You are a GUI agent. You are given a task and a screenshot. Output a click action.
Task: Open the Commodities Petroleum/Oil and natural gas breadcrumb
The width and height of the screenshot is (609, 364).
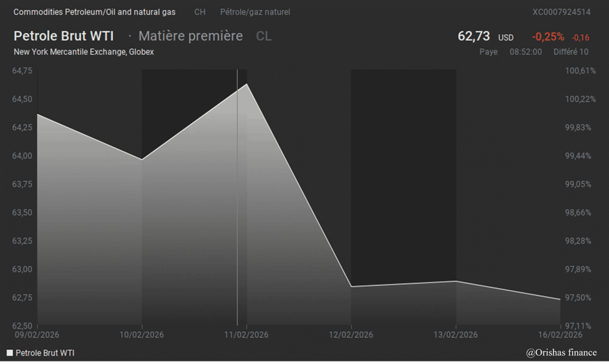(94, 12)
